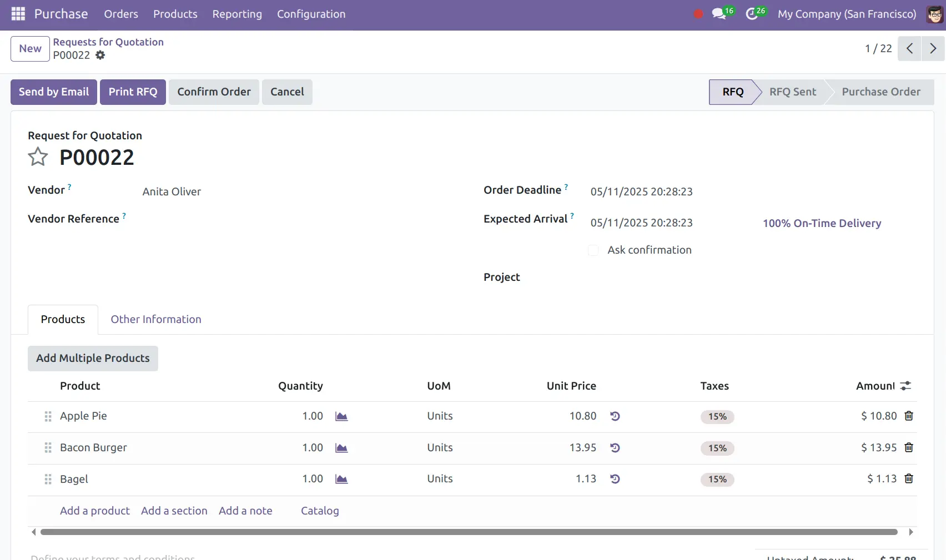The height and width of the screenshot is (560, 946).
Task: Delete the Bacon Burger line
Action: click(909, 447)
